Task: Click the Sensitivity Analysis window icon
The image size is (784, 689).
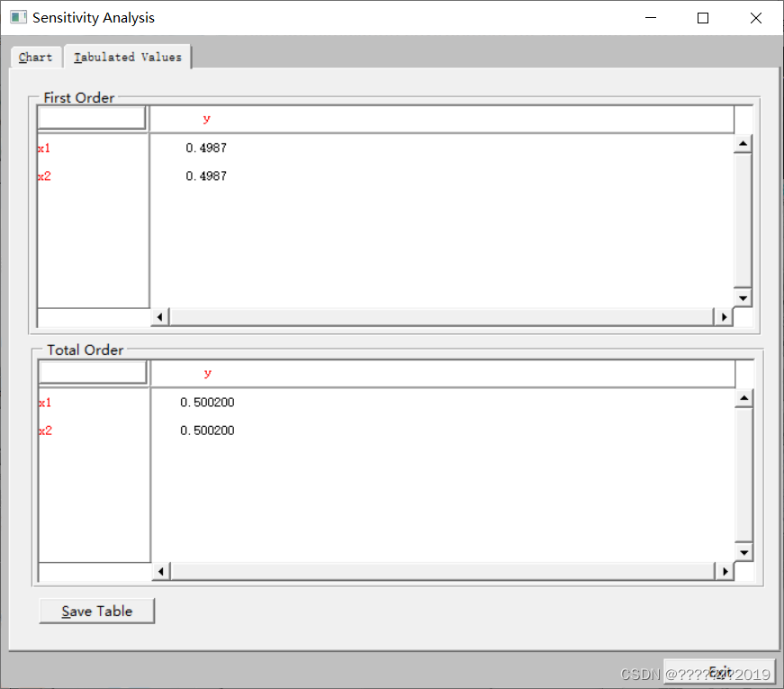Action: point(19,17)
